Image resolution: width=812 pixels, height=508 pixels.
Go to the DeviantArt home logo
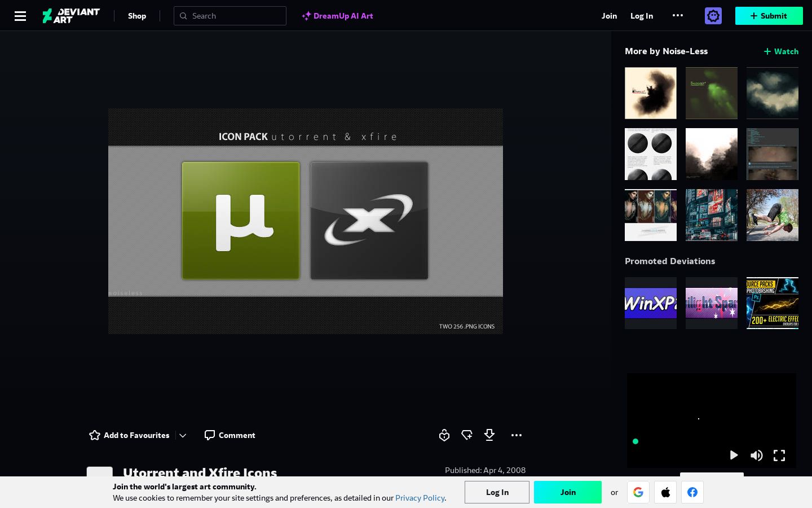click(x=71, y=16)
